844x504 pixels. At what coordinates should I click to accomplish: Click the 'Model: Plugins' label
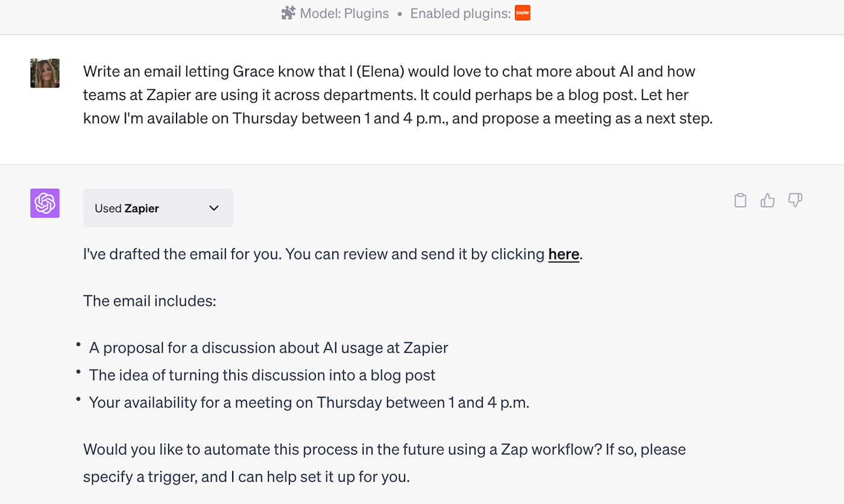click(x=344, y=13)
